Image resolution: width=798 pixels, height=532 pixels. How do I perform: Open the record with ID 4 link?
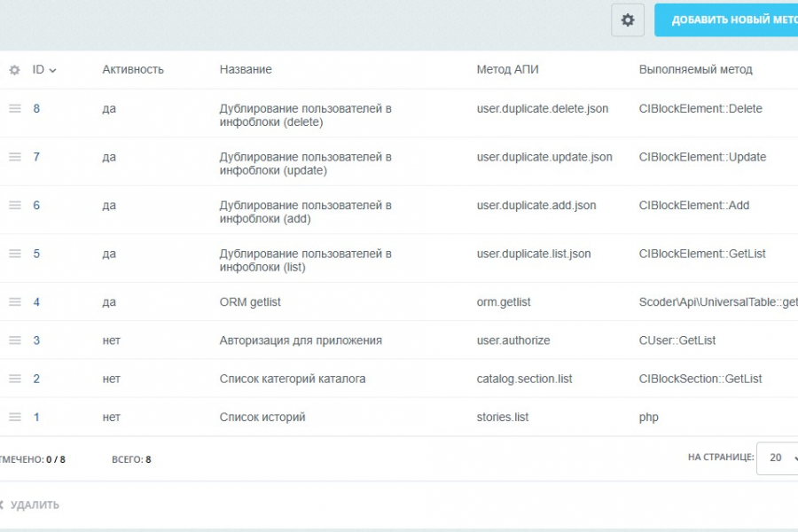(x=36, y=301)
